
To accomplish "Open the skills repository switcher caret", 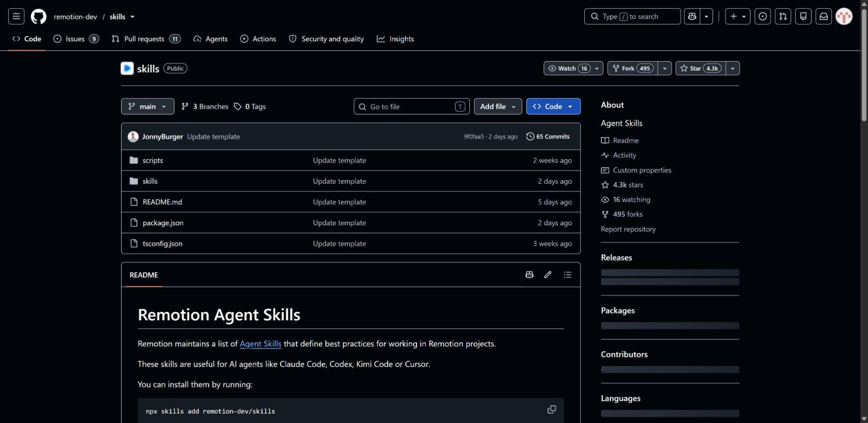I will 132,17.
